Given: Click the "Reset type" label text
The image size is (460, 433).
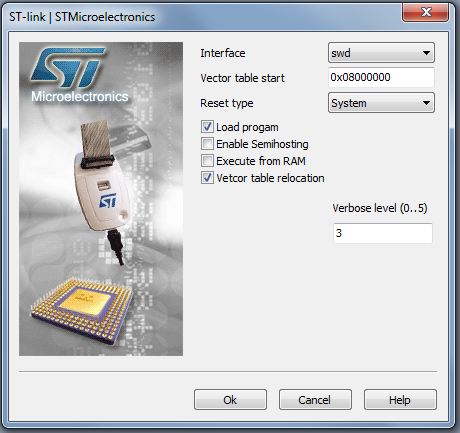Looking at the screenshot, I should point(227,103).
